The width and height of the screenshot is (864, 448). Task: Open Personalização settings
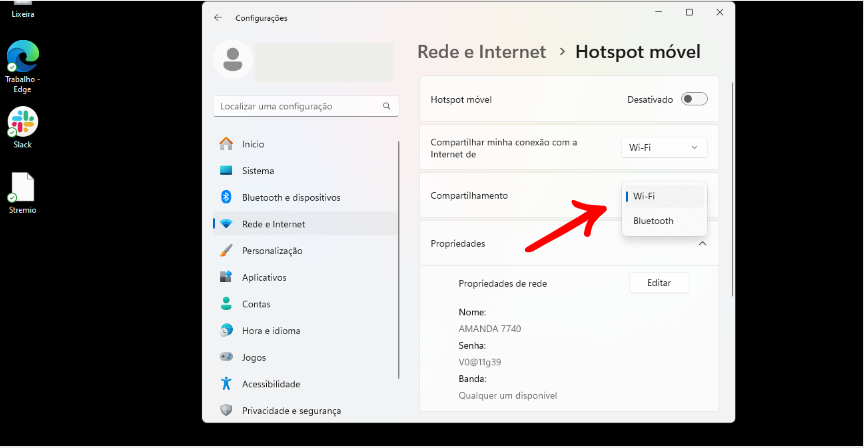point(305,250)
